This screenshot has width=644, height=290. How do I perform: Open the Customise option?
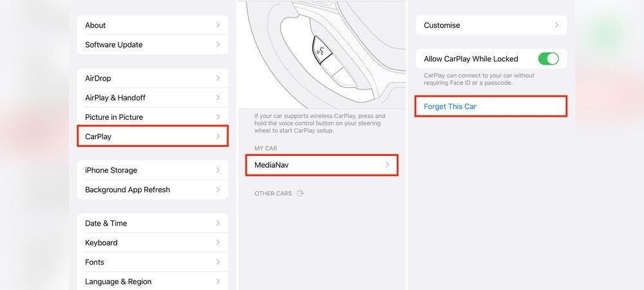491,25
